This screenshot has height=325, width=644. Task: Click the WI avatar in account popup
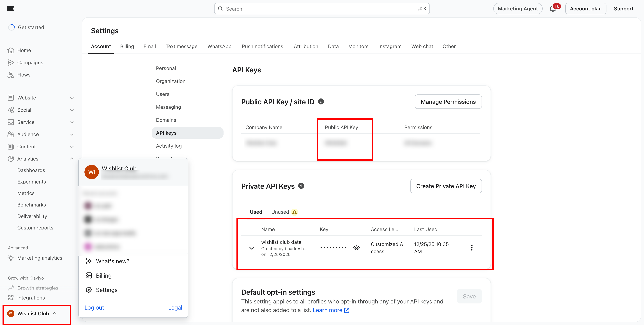pyautogui.click(x=92, y=172)
